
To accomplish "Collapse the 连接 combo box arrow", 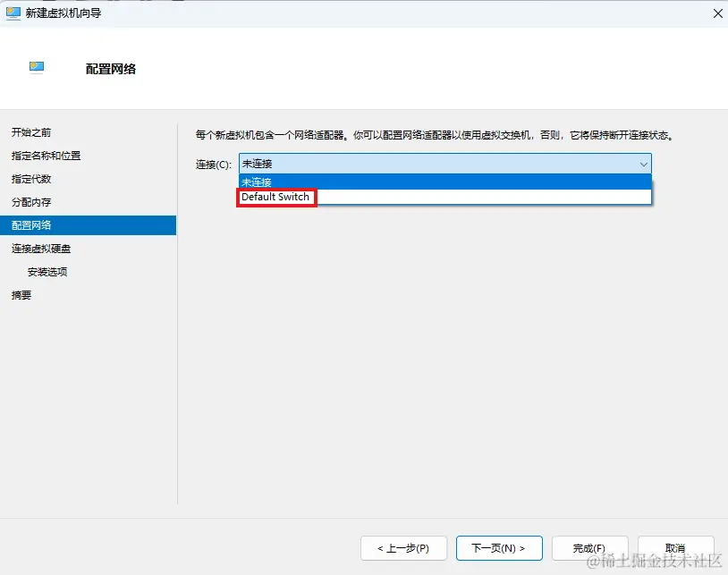I will [x=644, y=164].
